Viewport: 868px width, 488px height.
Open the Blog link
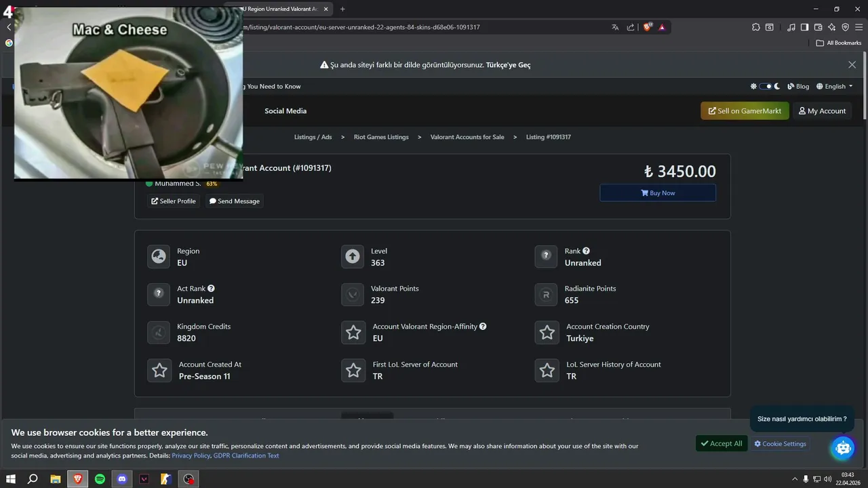pyautogui.click(x=798, y=86)
